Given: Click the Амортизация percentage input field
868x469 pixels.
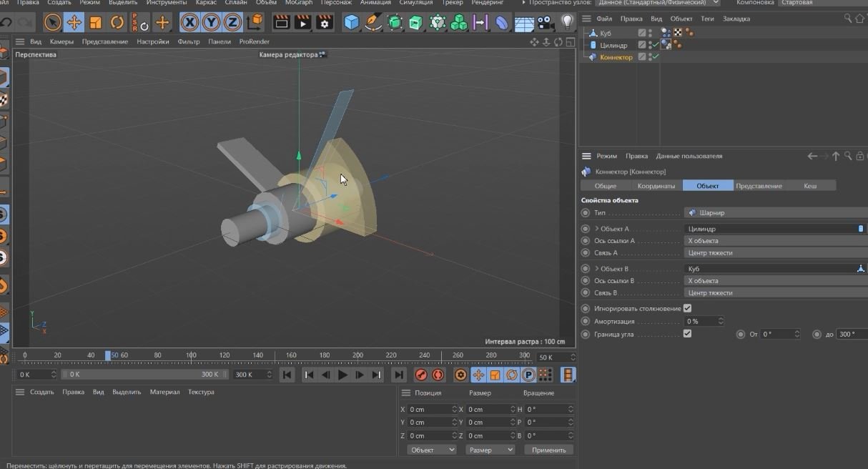Looking at the screenshot, I should click(704, 322).
